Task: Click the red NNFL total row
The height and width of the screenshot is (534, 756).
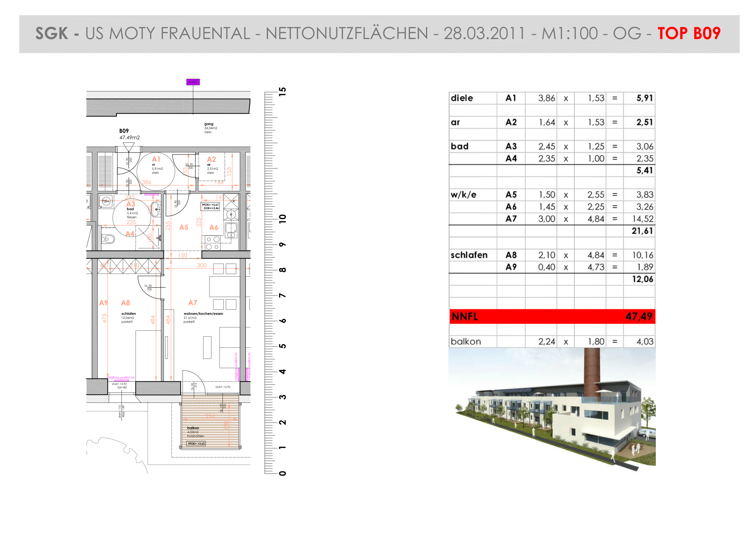Action: (552, 317)
